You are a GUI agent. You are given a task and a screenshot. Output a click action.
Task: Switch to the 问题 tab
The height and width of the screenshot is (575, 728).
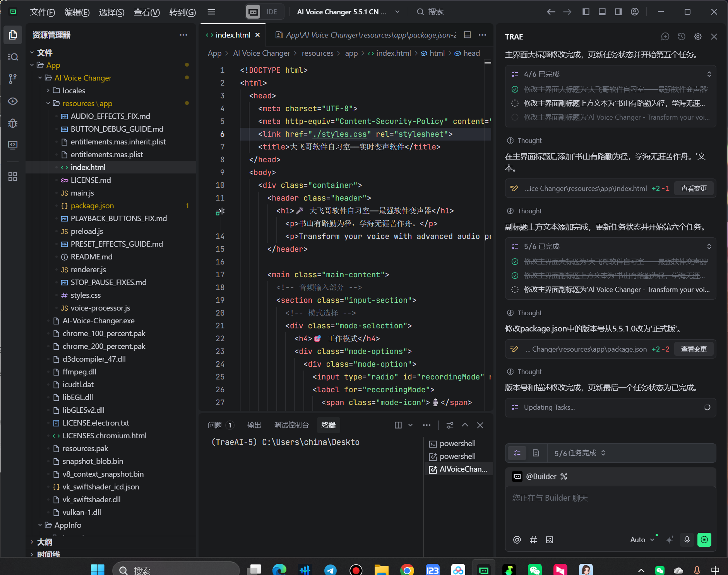[220, 425]
